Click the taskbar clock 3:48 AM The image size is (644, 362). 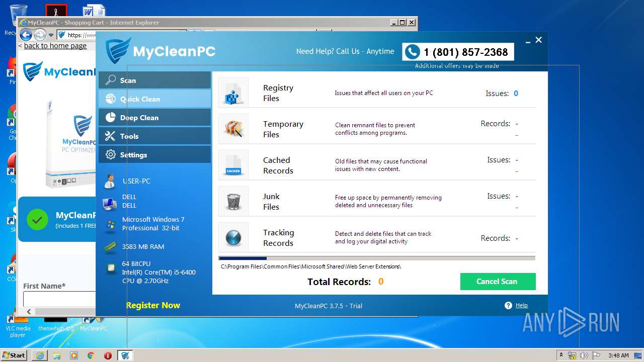[x=618, y=355]
